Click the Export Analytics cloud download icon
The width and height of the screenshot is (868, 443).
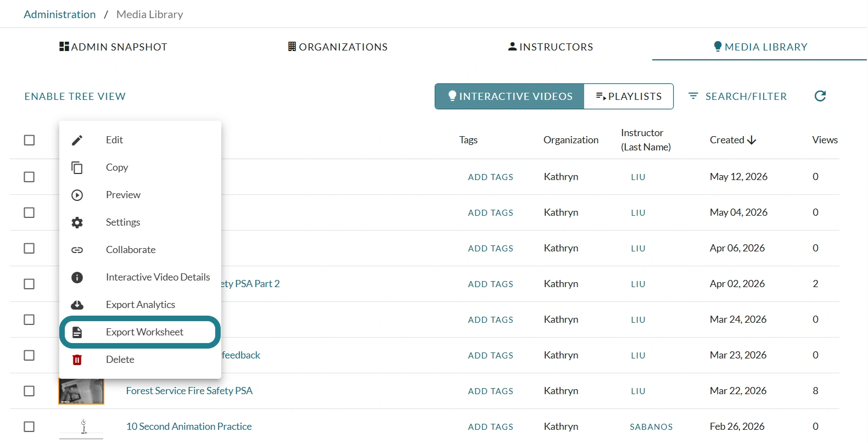(x=77, y=305)
